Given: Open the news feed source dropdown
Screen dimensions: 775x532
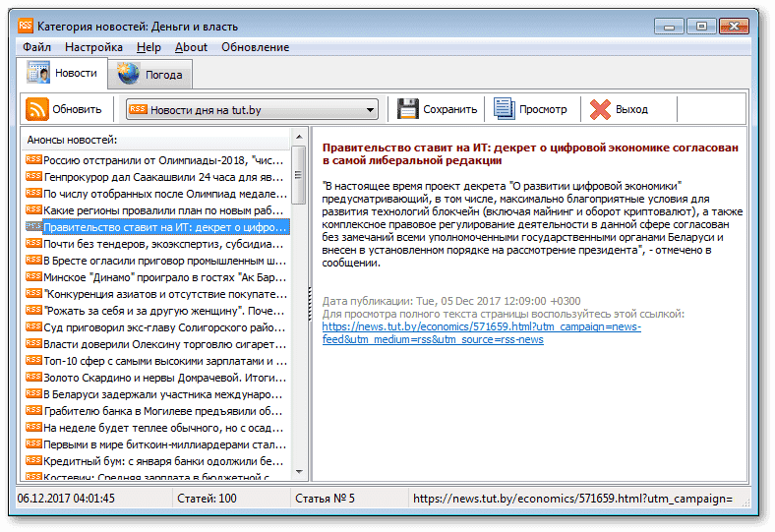Looking at the screenshot, I should [371, 110].
